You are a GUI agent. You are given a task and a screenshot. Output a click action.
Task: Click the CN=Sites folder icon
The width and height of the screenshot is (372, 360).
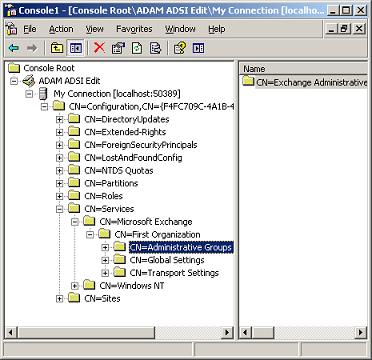pyautogui.click(x=74, y=298)
